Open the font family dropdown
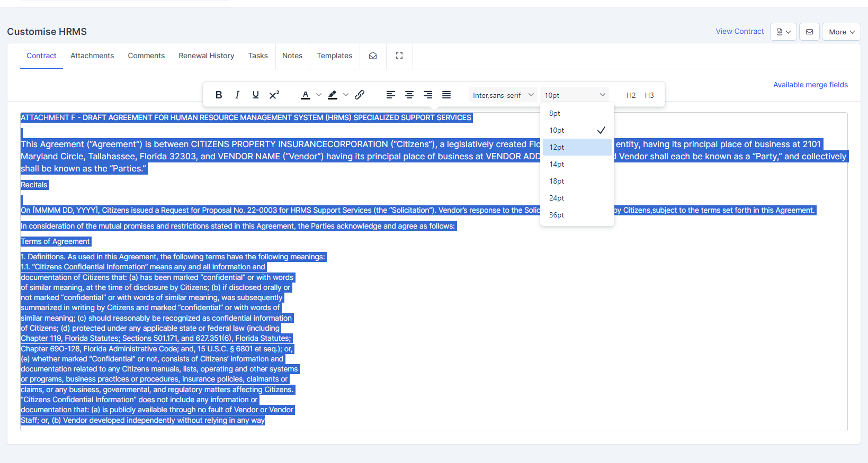This screenshot has width=868, height=463. pos(503,95)
